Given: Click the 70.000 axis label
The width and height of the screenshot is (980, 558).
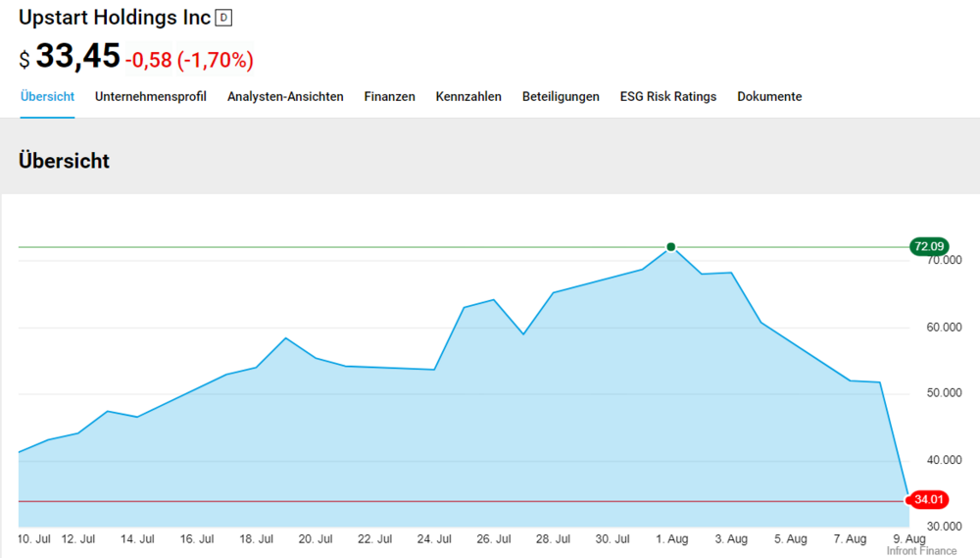Looking at the screenshot, I should (945, 260).
